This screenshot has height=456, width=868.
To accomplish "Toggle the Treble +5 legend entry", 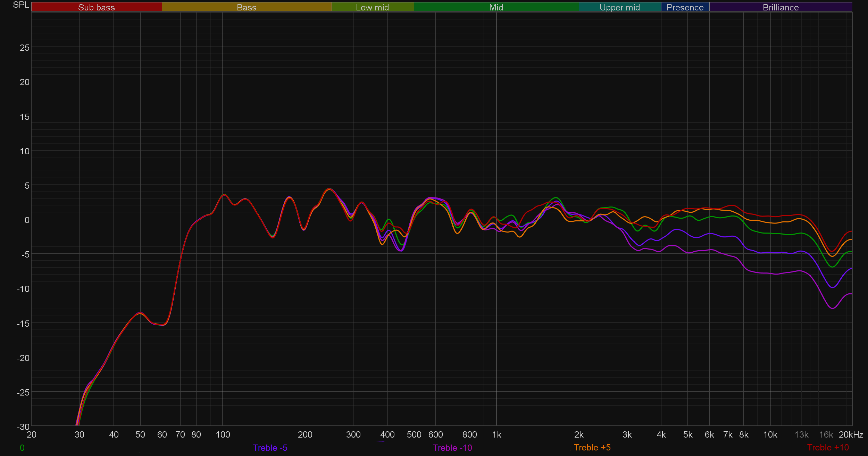I will click(x=592, y=447).
